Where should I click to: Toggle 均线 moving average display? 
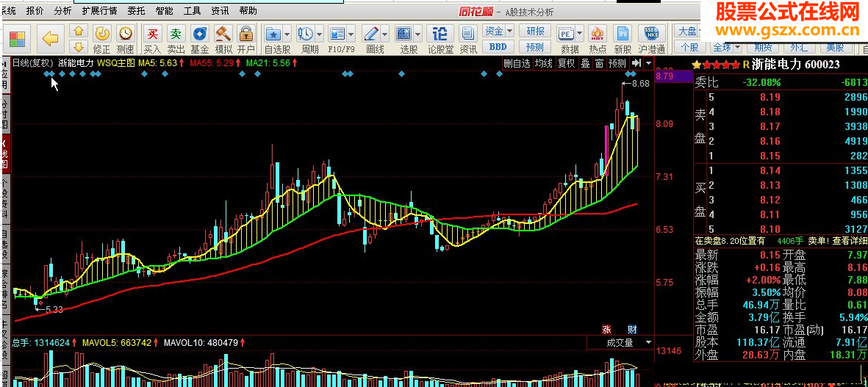click(x=544, y=63)
